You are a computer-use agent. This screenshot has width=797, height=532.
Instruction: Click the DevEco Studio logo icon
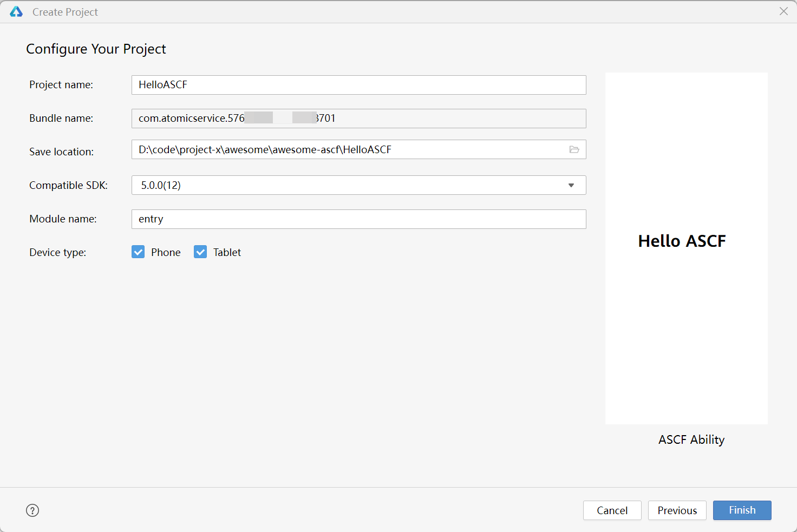click(x=16, y=12)
